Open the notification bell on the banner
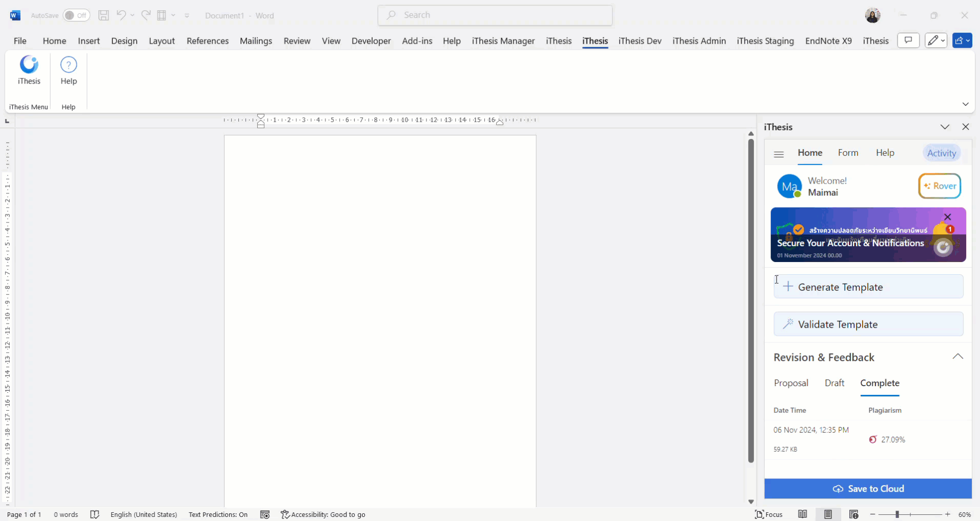 tap(943, 232)
